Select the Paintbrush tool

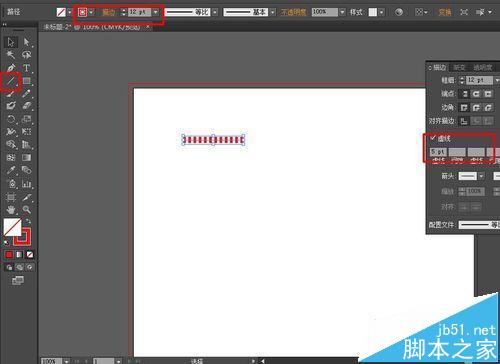11,94
